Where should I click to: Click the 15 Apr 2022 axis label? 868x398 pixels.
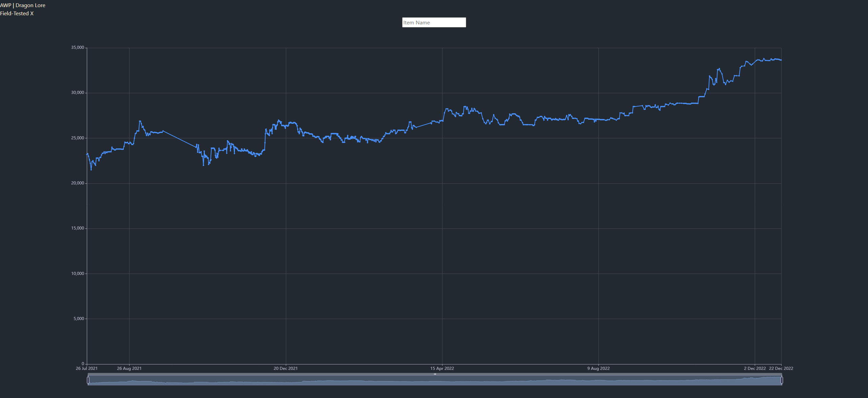click(x=442, y=368)
